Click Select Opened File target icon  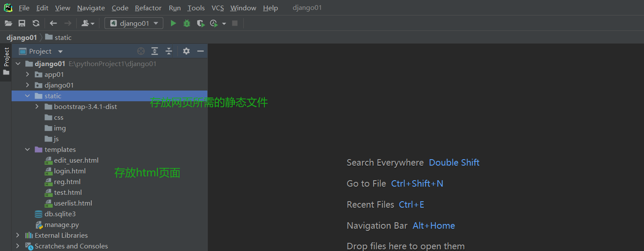pos(141,51)
